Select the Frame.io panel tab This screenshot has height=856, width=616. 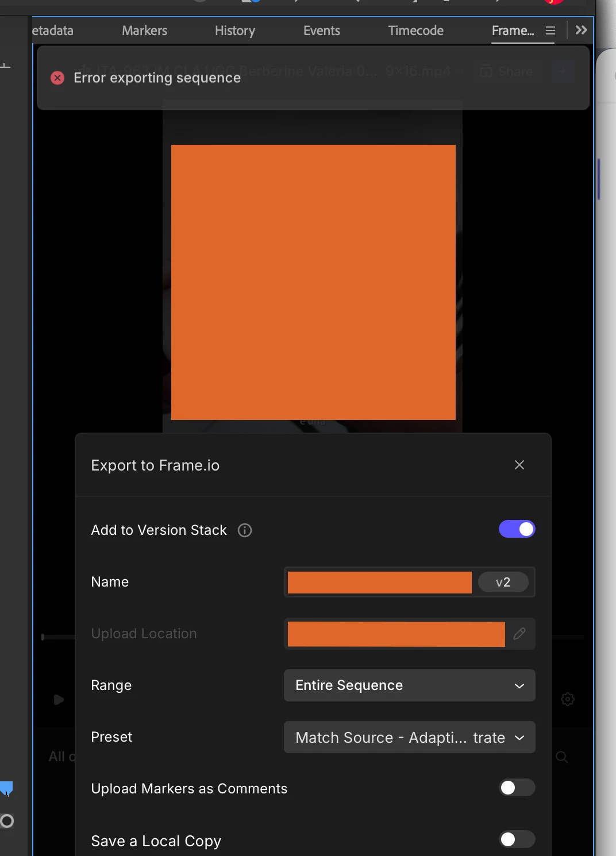point(513,30)
